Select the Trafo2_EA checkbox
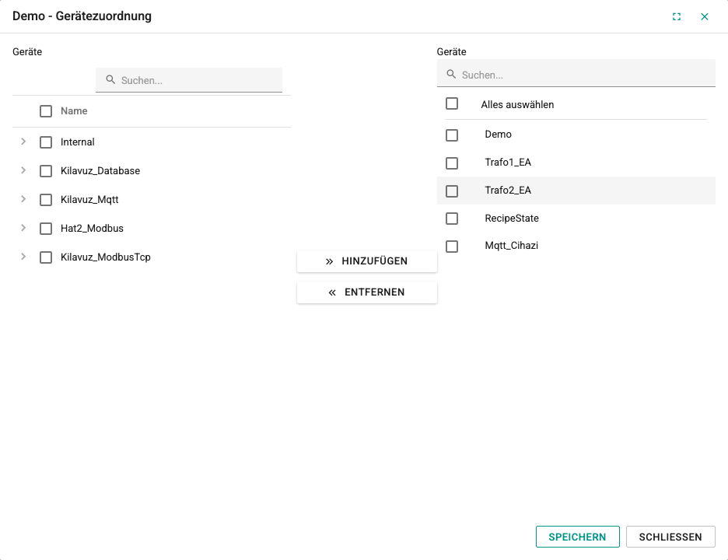Image resolution: width=728 pixels, height=560 pixels. click(452, 191)
